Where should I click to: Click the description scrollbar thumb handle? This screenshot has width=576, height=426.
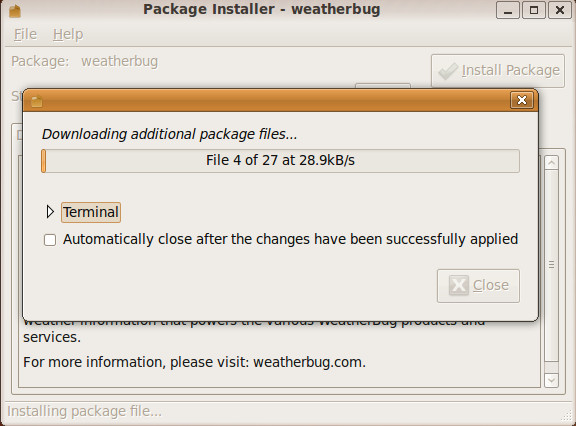tap(551, 264)
